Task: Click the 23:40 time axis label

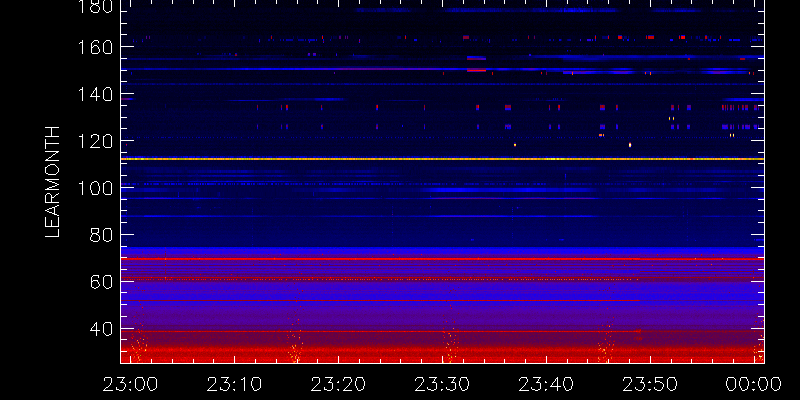Action: click(x=546, y=384)
